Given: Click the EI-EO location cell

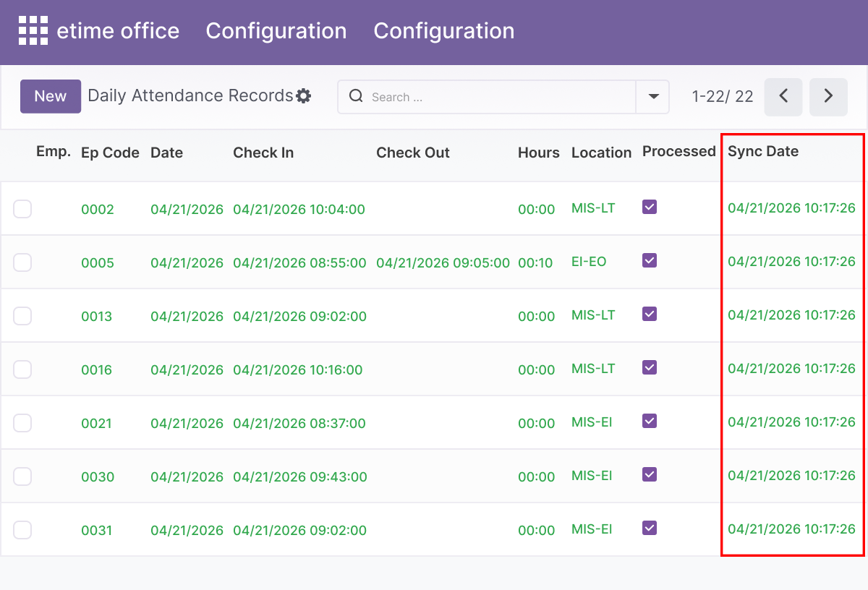Looking at the screenshot, I should (589, 262).
